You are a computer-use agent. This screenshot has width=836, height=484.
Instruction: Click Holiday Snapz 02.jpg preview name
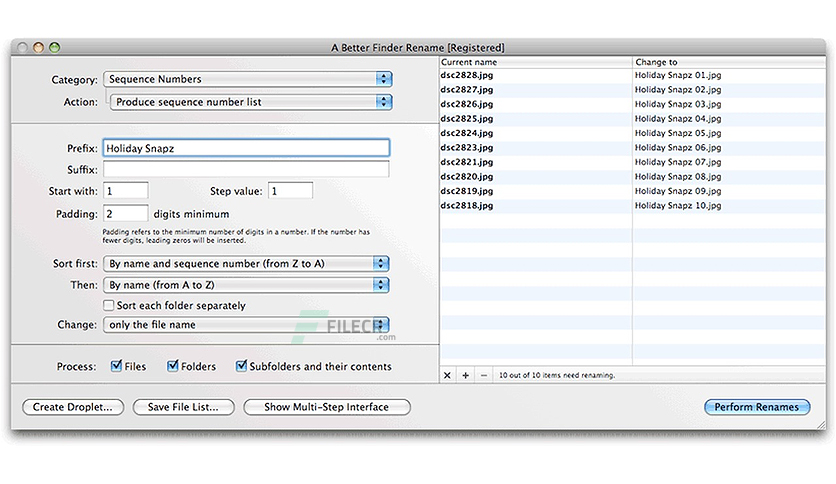pyautogui.click(x=678, y=90)
